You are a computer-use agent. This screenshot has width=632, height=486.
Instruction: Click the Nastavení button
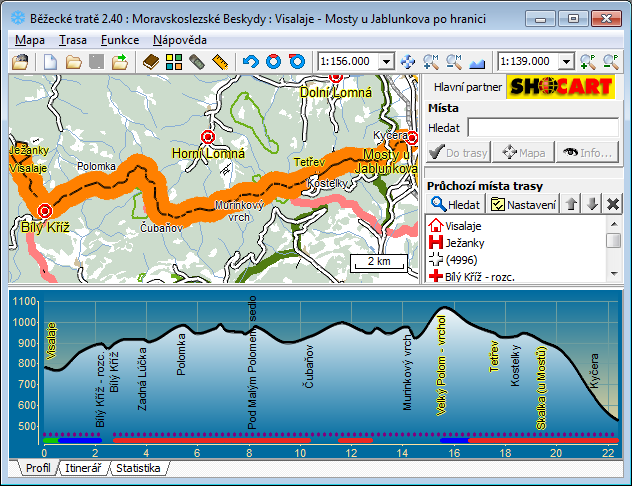[x=523, y=204]
